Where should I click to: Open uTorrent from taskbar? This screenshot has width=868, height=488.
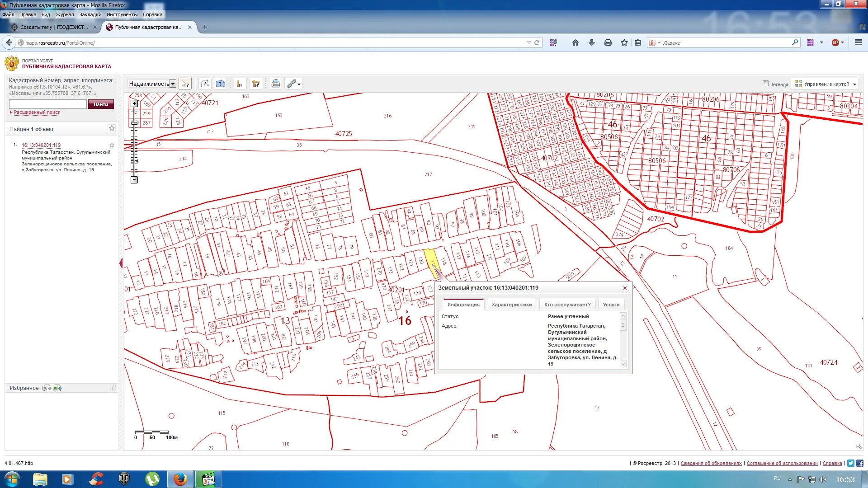click(x=152, y=479)
